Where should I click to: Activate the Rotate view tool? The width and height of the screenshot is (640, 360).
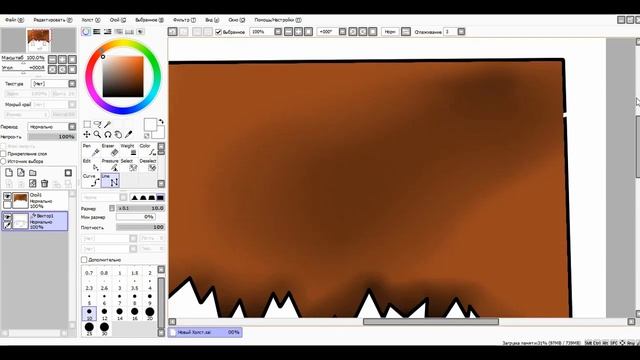coord(107,134)
